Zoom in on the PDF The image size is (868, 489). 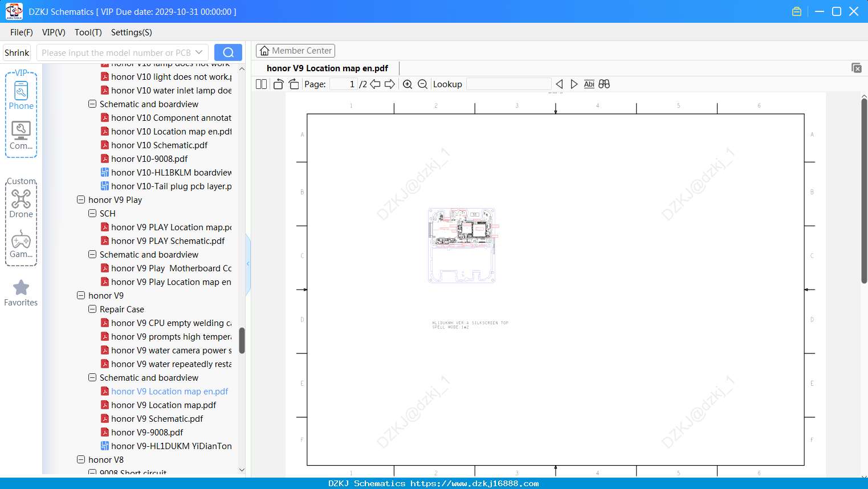tap(407, 84)
